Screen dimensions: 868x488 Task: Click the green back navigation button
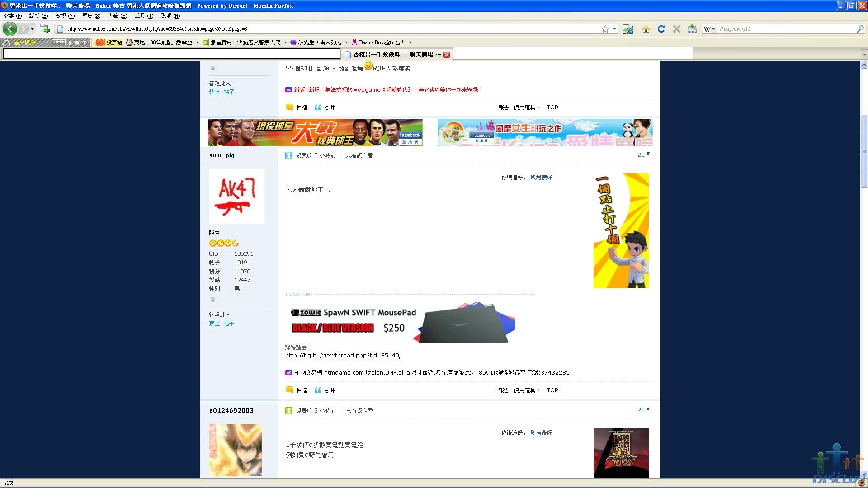(9, 29)
